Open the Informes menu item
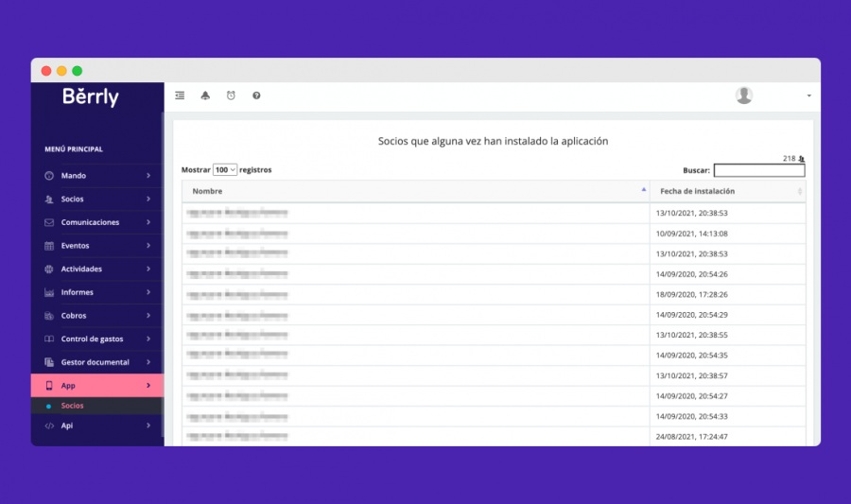 (x=97, y=292)
